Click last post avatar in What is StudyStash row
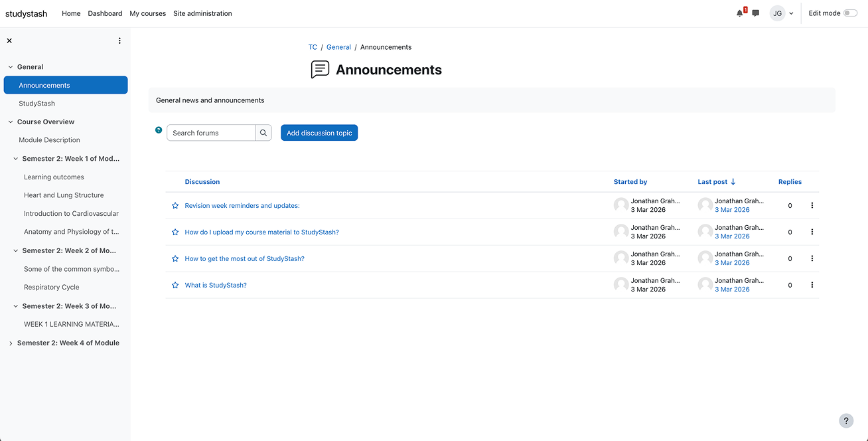 pos(705,285)
